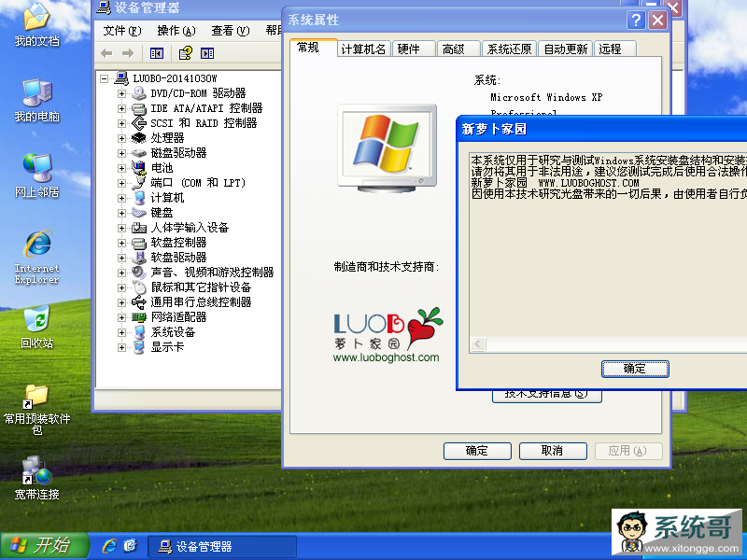Expand the 系统设备 node
This screenshot has height=560, width=747.
coord(121,332)
